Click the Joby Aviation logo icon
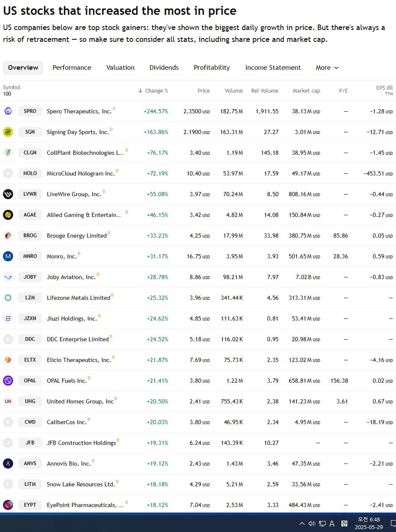This screenshot has width=396, height=532. click(x=8, y=277)
